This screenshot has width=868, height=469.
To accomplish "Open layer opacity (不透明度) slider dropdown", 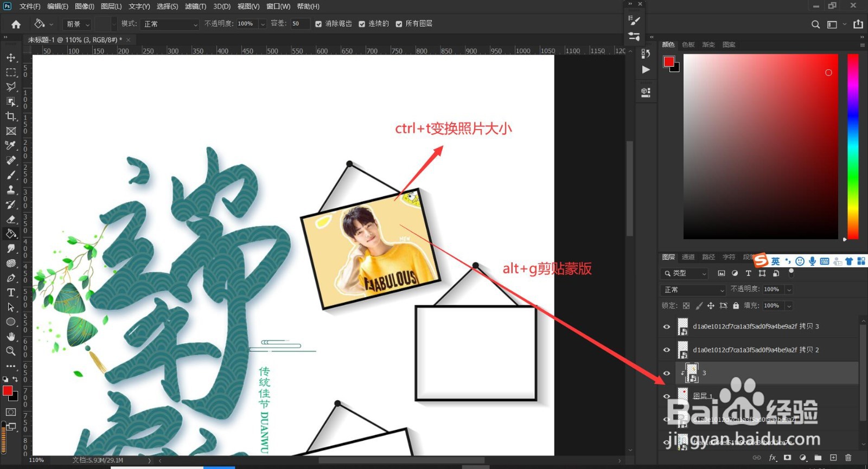I will coord(789,290).
